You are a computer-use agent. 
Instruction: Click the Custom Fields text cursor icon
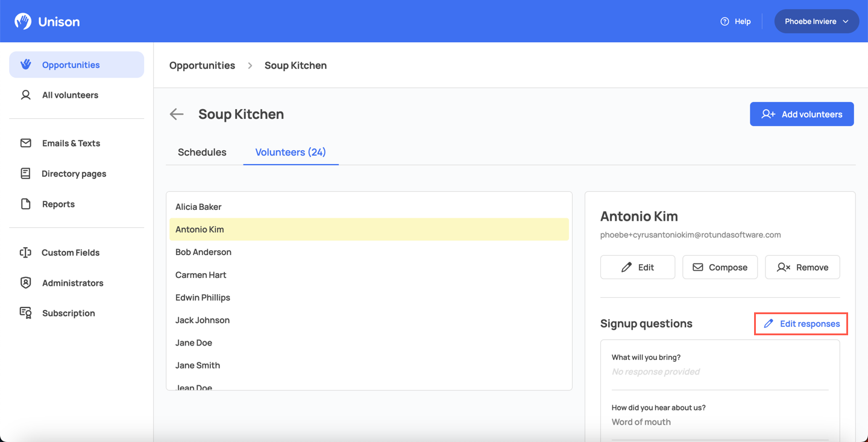tap(25, 253)
